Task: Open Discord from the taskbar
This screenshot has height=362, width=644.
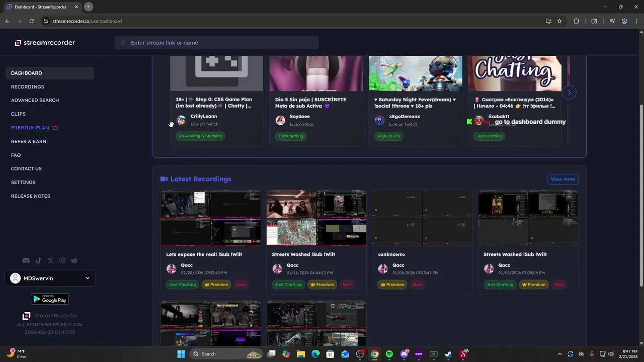Action: point(404,354)
